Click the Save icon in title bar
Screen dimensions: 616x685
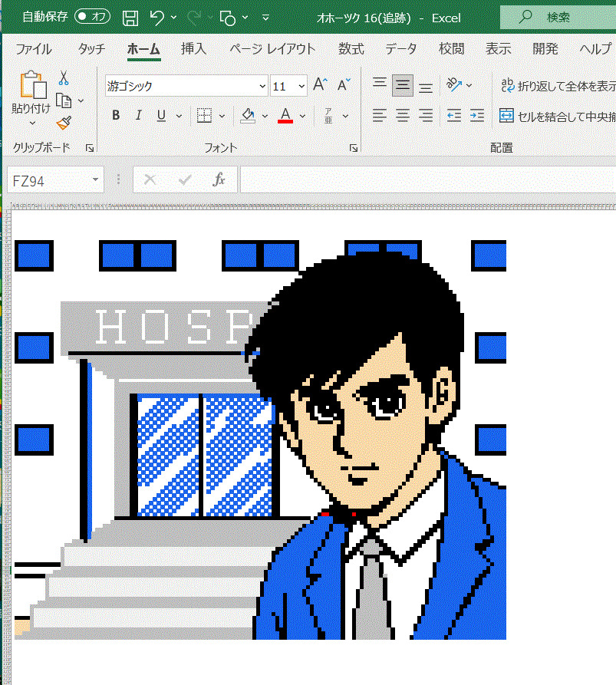click(130, 18)
